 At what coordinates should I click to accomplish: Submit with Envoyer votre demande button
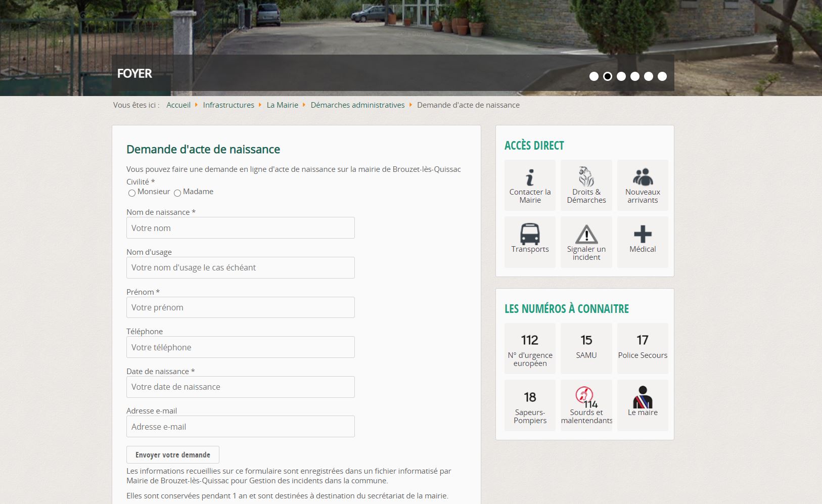click(173, 454)
